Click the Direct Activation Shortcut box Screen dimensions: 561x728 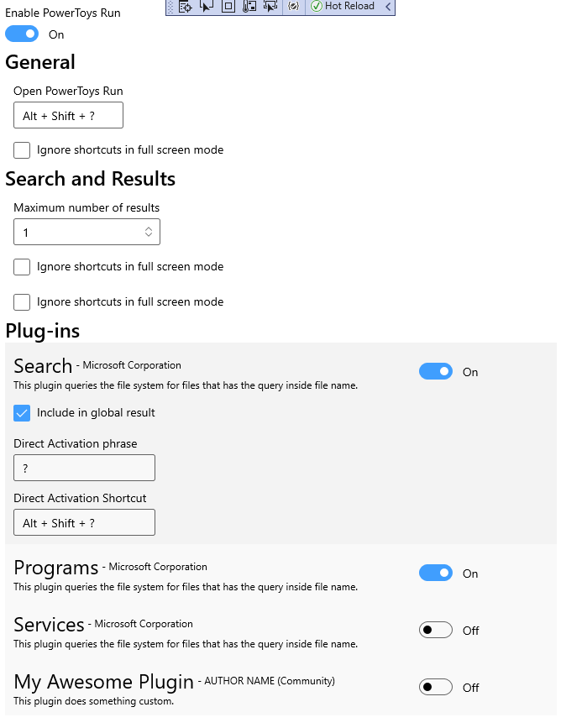(84, 522)
